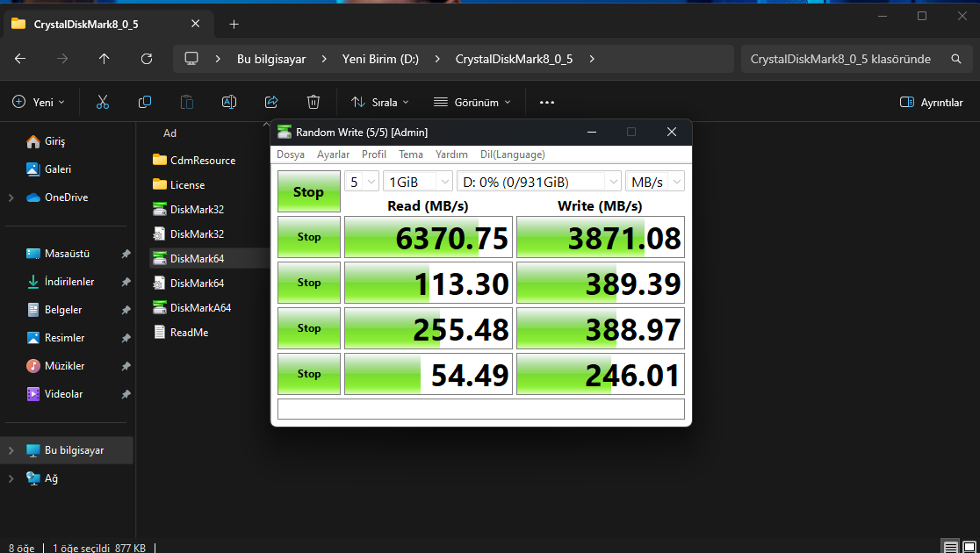Select the CdmResource folder
The image size is (980, 553).
tap(195, 161)
